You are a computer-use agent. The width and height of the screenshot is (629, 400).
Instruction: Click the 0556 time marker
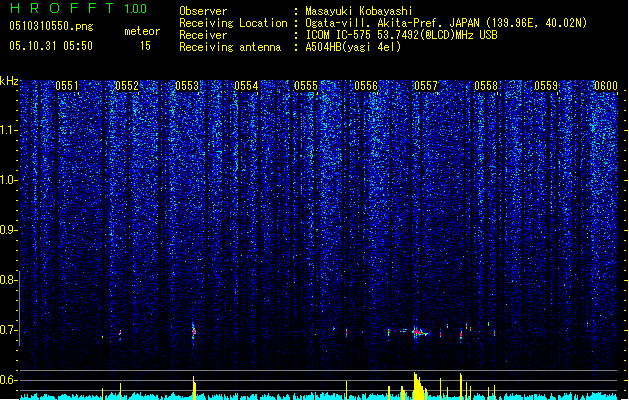(x=366, y=86)
